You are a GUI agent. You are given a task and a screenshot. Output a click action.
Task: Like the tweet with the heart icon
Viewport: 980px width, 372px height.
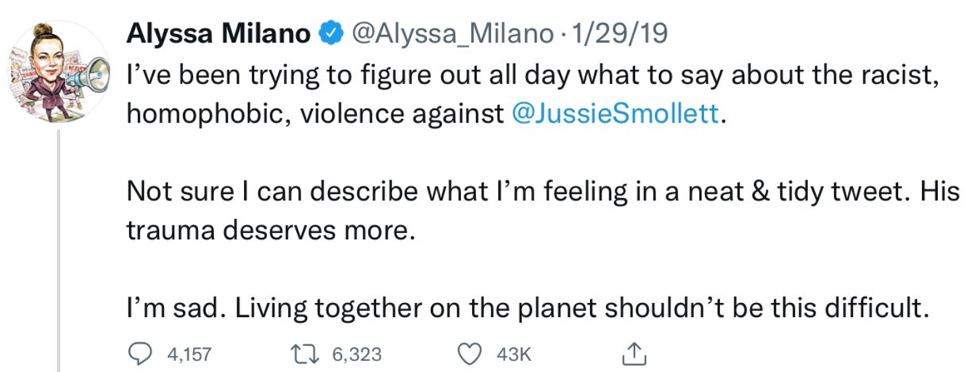[x=473, y=354]
